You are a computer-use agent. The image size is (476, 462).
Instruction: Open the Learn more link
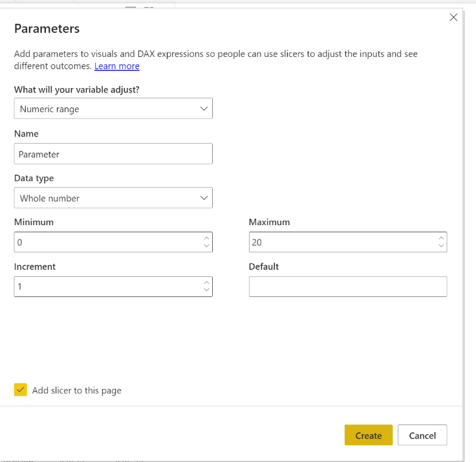[x=117, y=66]
